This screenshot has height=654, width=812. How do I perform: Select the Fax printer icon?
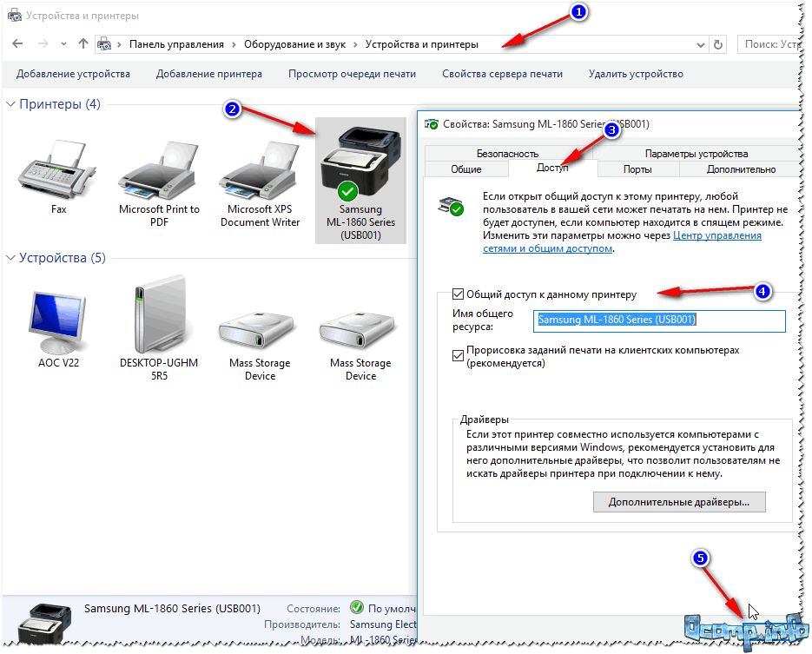[x=58, y=169]
